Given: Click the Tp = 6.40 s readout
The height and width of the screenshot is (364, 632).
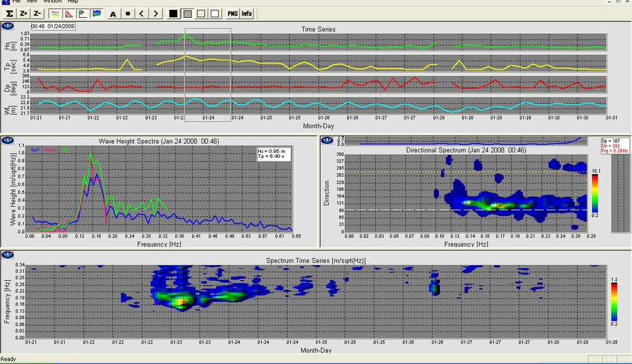Looking at the screenshot, I should pos(270,156).
